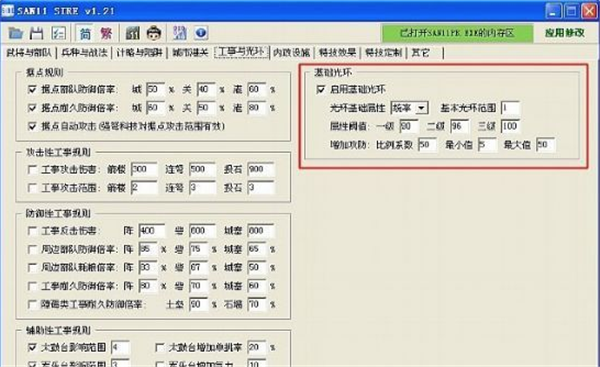Image resolution: width=600 pixels, height=367 pixels.
Task: Open the 光环基础属性 dropdown
Action: click(x=409, y=108)
